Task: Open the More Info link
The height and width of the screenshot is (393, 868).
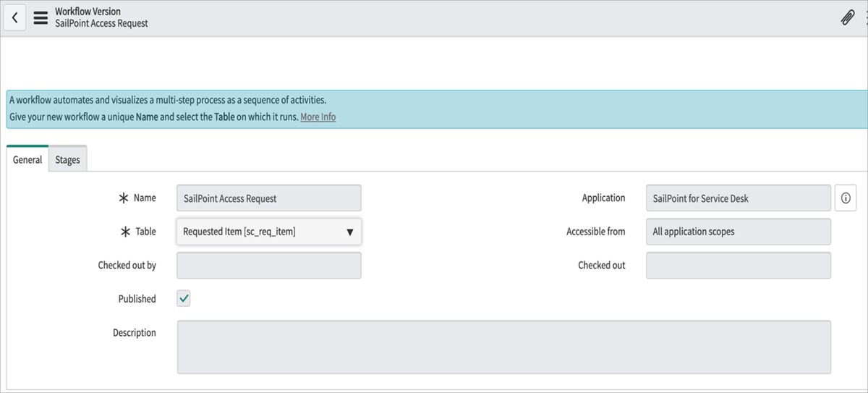Action: [318, 117]
